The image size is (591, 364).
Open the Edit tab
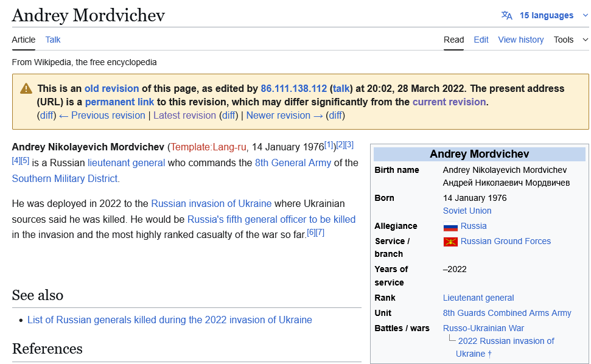click(481, 40)
